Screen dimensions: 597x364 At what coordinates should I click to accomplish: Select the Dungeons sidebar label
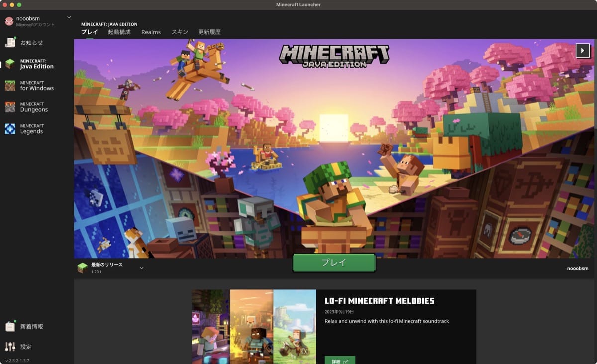point(34,110)
